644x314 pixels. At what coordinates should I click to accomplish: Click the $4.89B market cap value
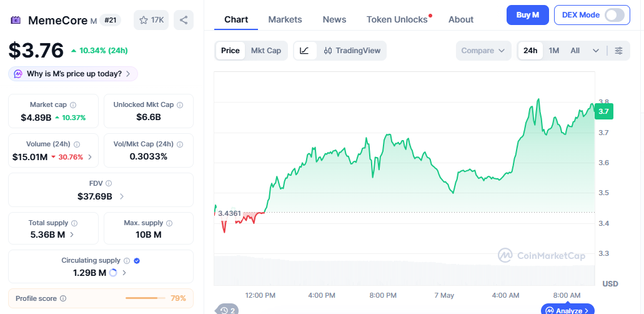(x=36, y=118)
